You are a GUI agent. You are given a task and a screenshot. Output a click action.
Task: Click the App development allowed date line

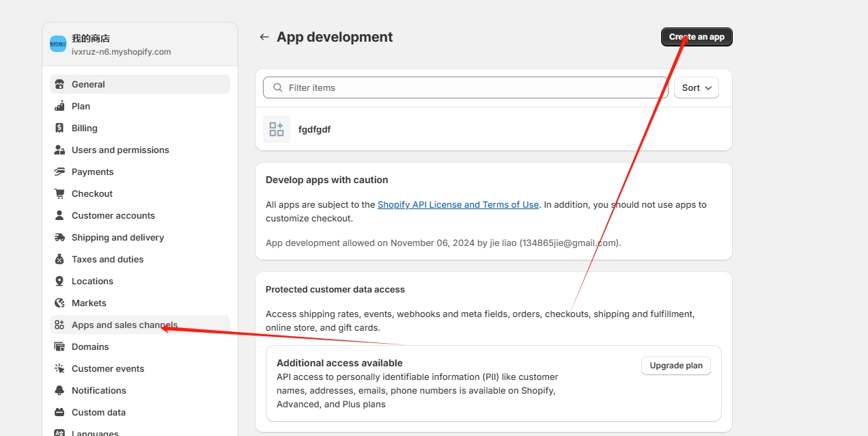443,243
